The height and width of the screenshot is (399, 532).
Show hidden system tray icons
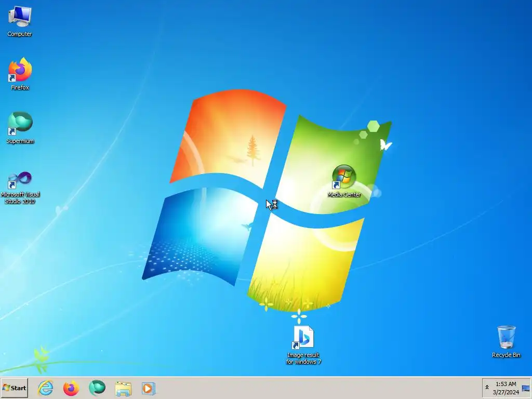point(487,388)
